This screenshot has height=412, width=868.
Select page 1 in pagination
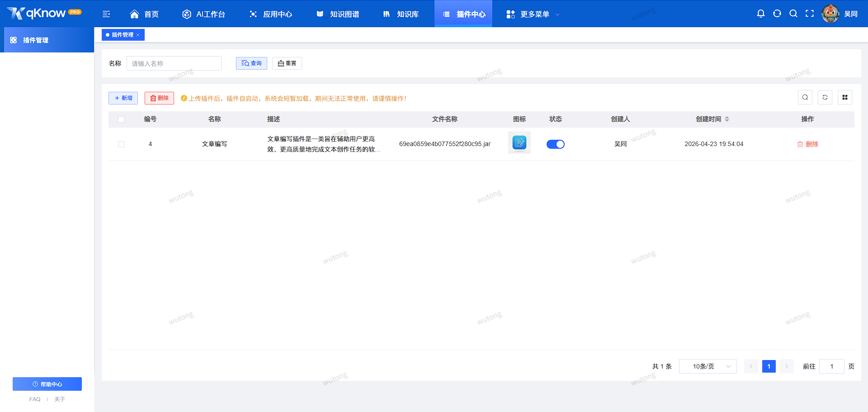(769, 366)
